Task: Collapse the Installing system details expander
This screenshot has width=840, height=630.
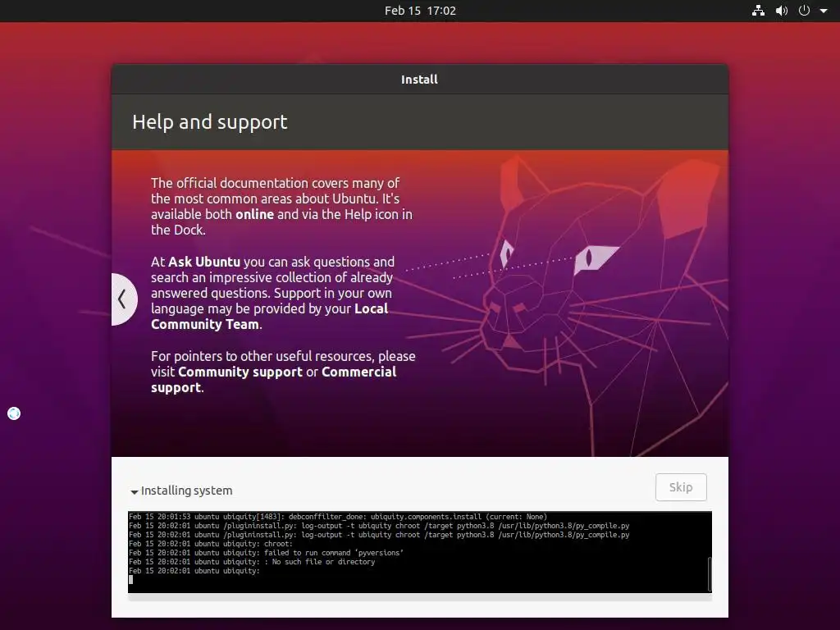Action: 134,491
